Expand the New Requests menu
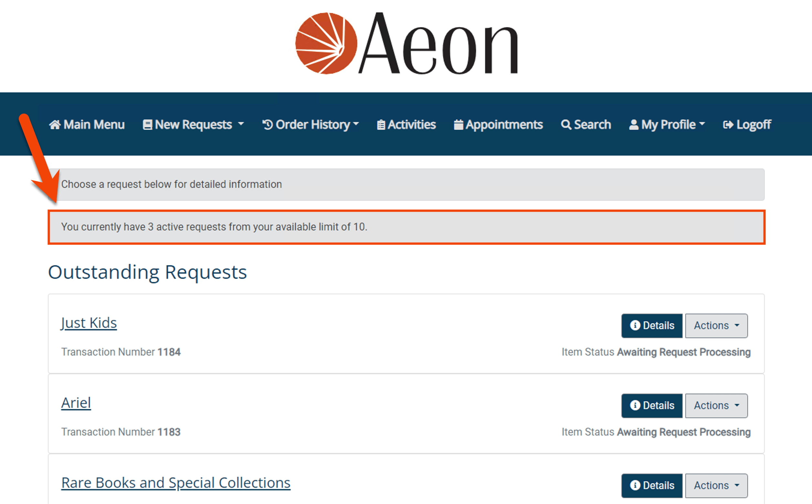Image resolution: width=812 pixels, height=504 pixels. coord(193,124)
